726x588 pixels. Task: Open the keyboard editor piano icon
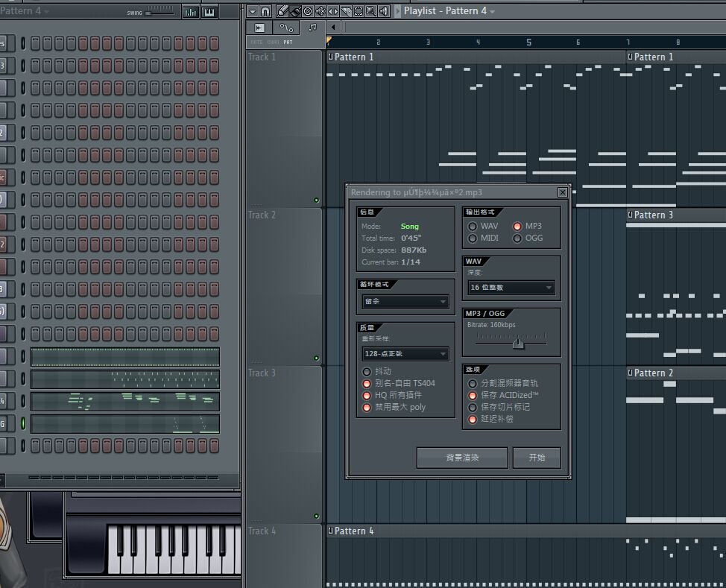[209, 12]
